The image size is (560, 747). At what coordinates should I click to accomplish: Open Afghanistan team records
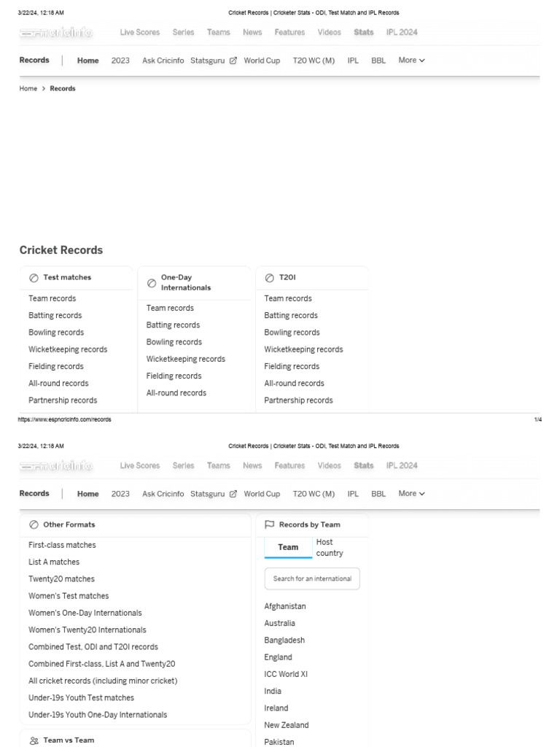click(x=285, y=607)
